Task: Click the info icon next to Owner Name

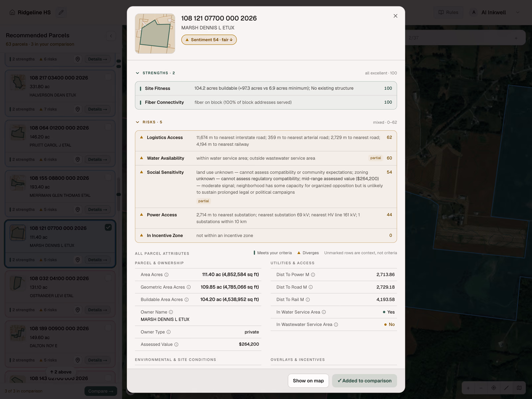Action: (x=171, y=312)
